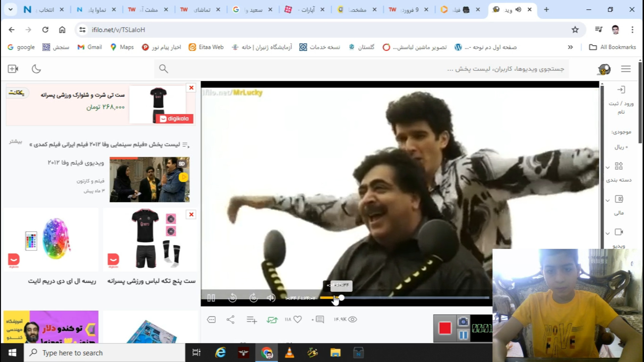The height and width of the screenshot is (362, 644).
Task: Open the comments icon below video
Action: (320, 319)
